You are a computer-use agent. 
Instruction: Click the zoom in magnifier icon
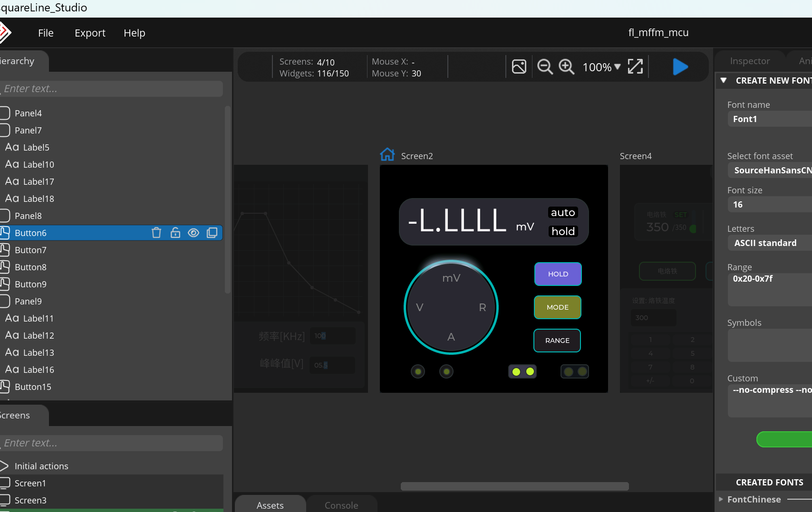coord(566,67)
